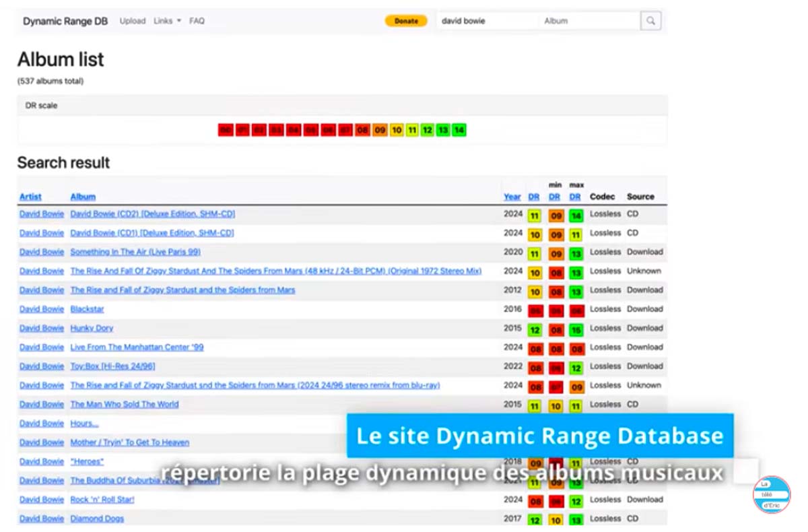Open the Hours... album link
808x532 pixels.
(84, 424)
